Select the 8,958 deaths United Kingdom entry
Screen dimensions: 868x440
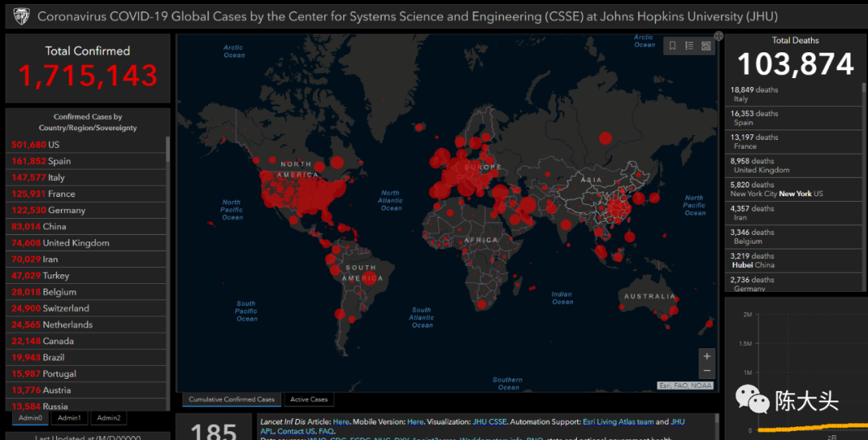pyautogui.click(x=793, y=166)
